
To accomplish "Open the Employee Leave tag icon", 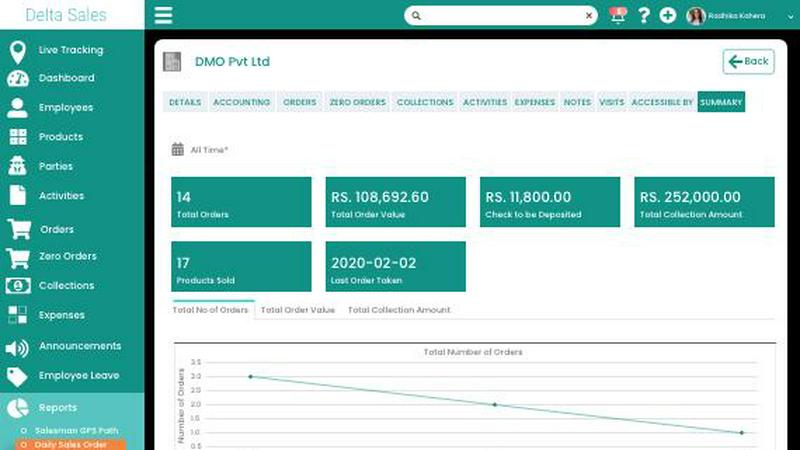I will [17, 376].
